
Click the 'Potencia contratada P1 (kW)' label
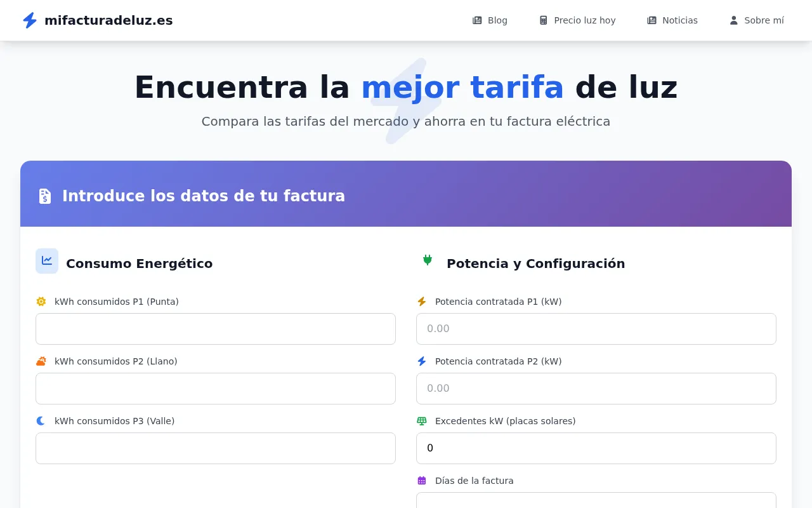click(499, 302)
